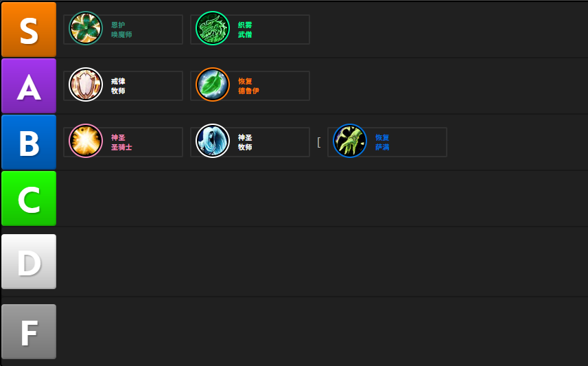Click the blue B tier label

tap(29, 142)
